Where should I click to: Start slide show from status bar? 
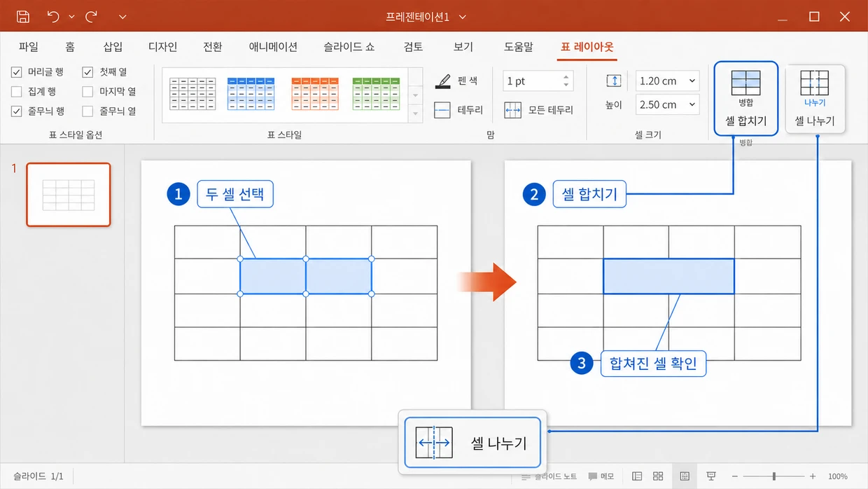tap(711, 476)
